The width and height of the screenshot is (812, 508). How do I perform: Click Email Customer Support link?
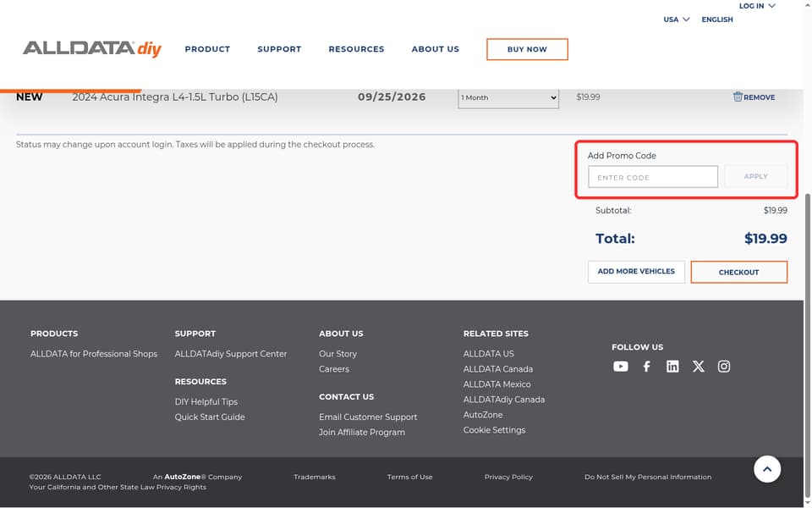click(x=368, y=417)
